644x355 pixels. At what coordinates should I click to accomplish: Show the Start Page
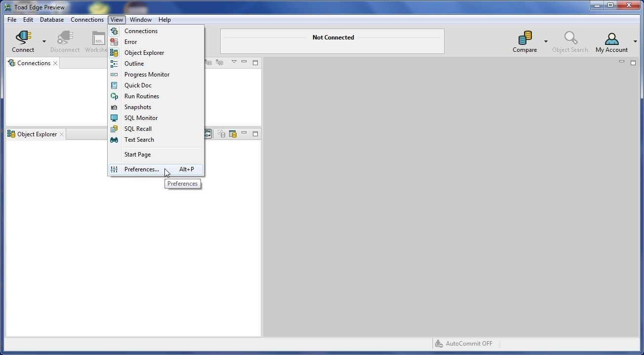click(156, 155)
